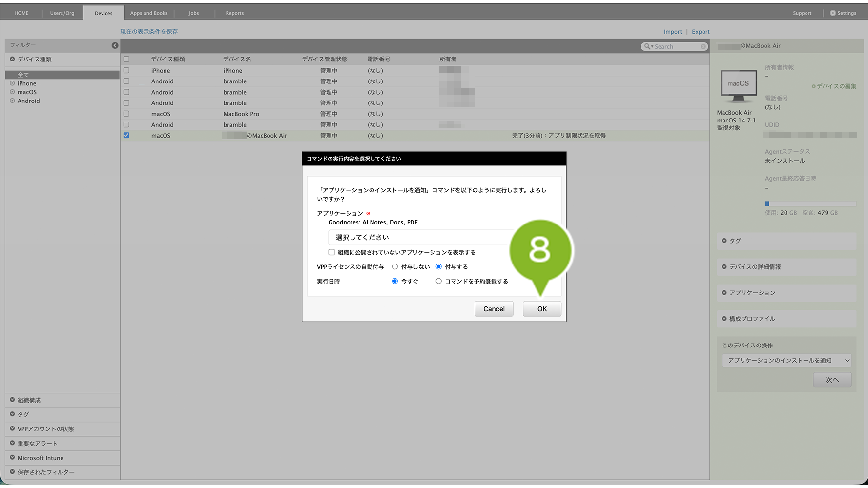The height and width of the screenshot is (488, 868).
Task: Expand Microsoft Intune filter
Action: point(62,458)
